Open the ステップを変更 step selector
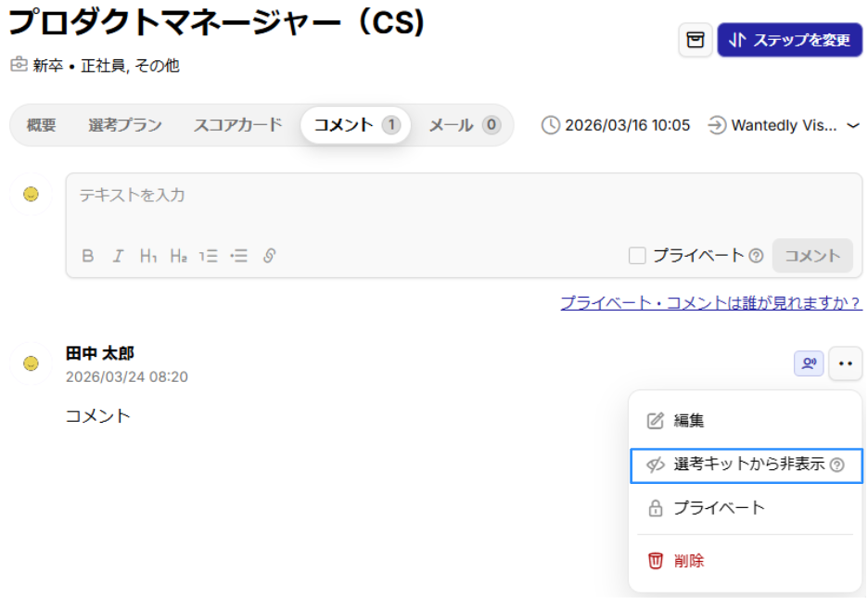The height and width of the screenshot is (598, 868). tap(789, 40)
